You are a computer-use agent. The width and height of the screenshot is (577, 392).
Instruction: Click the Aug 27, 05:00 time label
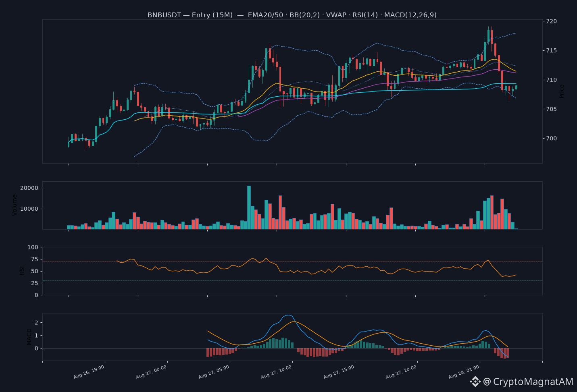(x=214, y=372)
